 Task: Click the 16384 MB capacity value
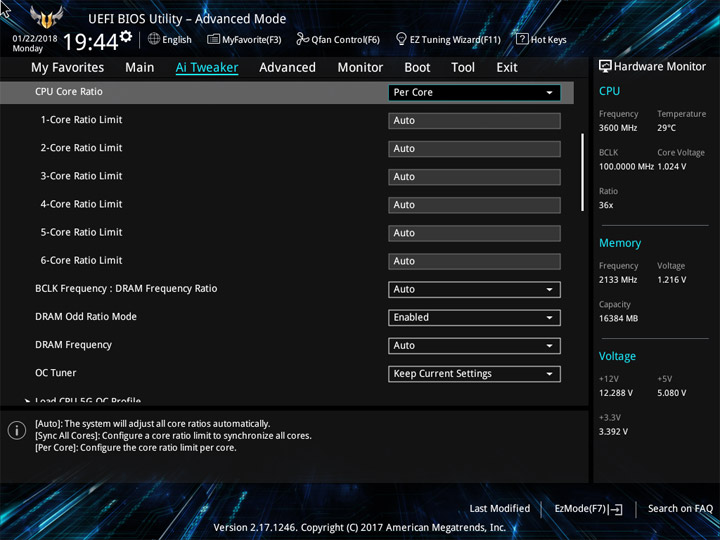(x=618, y=318)
